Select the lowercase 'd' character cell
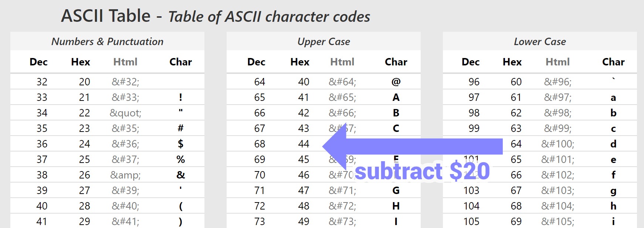The width and height of the screenshot is (644, 228). tap(613, 144)
